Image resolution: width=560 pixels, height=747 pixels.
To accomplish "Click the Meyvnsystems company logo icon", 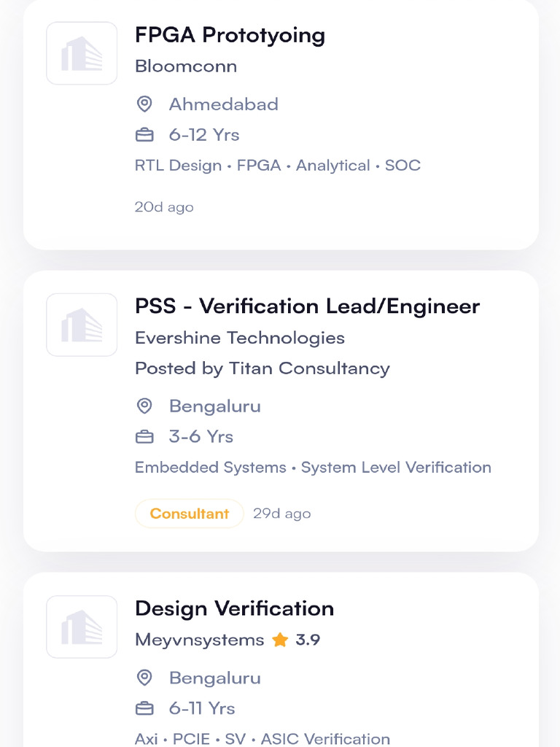I will pos(82,627).
